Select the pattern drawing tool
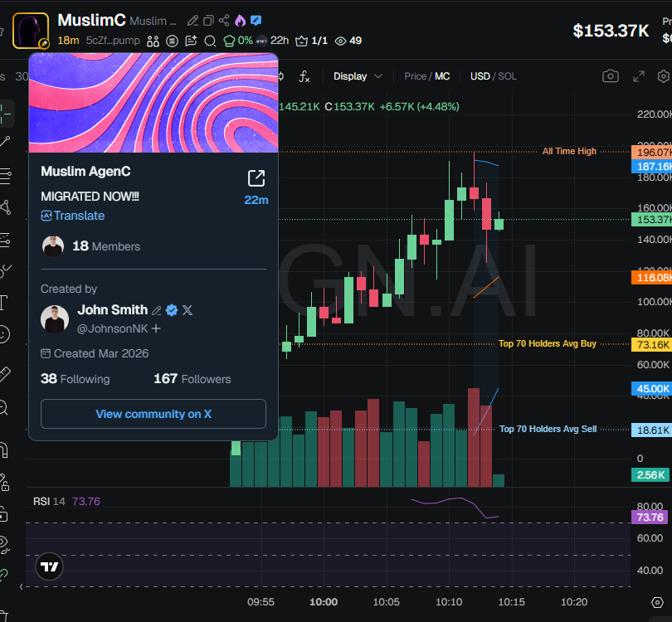 tap(5, 207)
